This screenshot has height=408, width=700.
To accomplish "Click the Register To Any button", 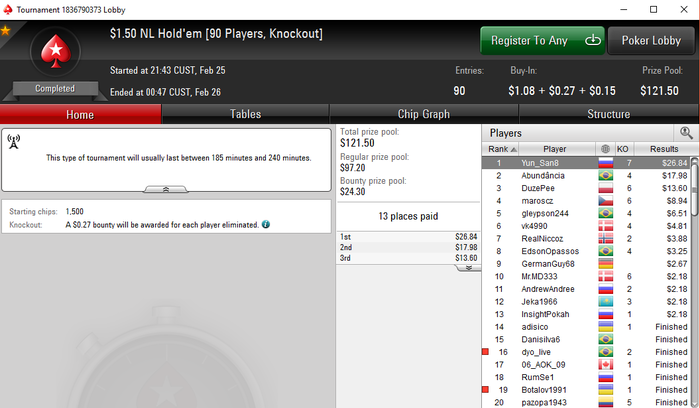I will coord(542,41).
